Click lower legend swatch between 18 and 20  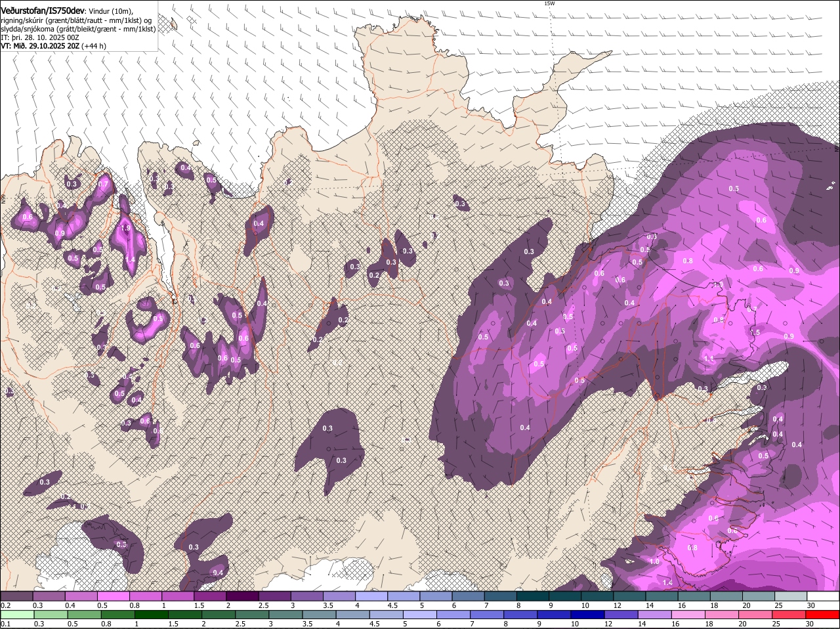click(723, 615)
